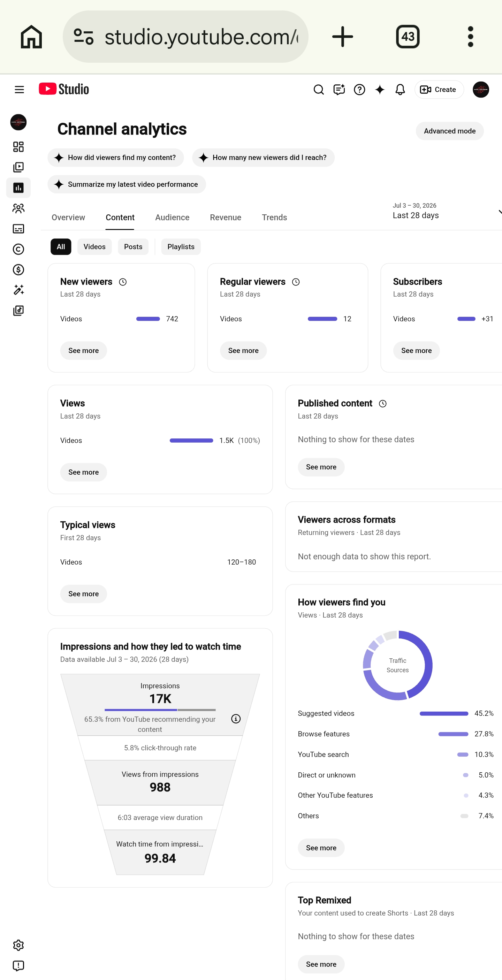Open the search icon in Studio header
The width and height of the screenshot is (502, 980).
[x=319, y=90]
